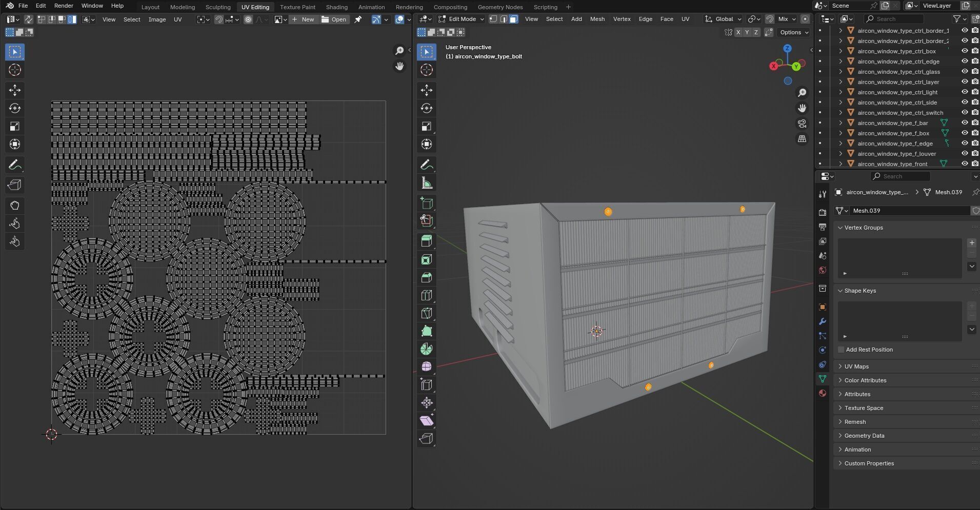Viewport: 980px width, 510px height.
Task: Select the Poly Build tool
Action: point(427,331)
